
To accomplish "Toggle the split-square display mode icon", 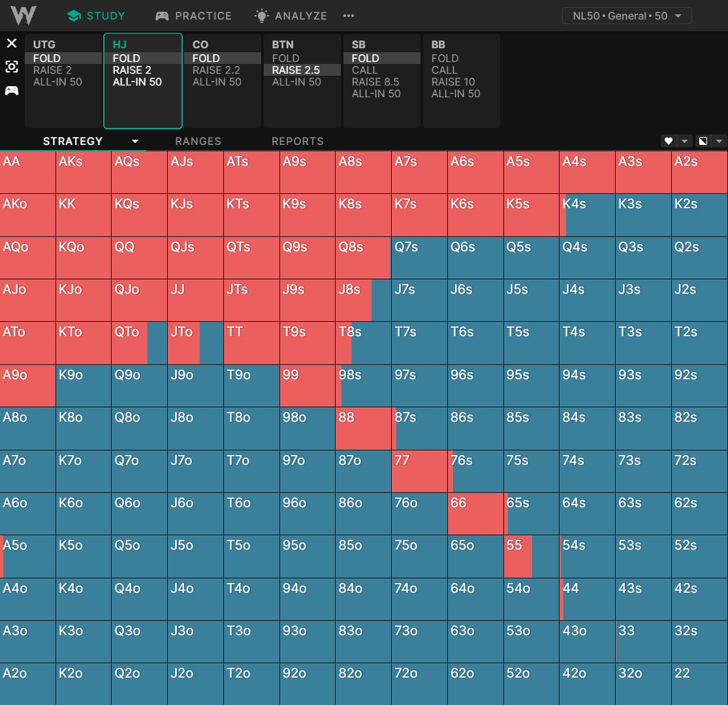I will click(x=703, y=141).
